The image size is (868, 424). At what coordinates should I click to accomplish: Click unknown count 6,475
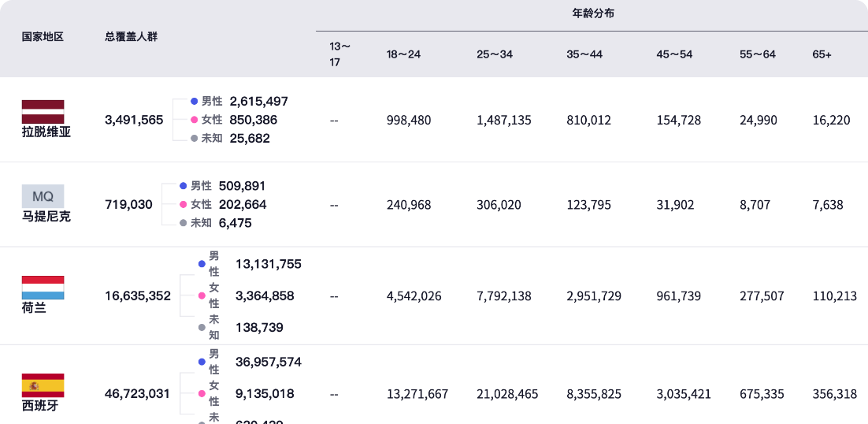click(236, 223)
